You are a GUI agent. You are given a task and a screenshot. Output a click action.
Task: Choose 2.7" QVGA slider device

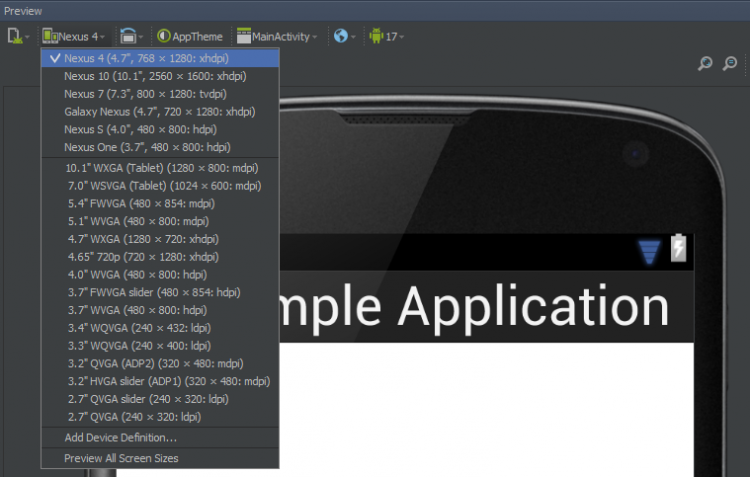tap(160, 399)
